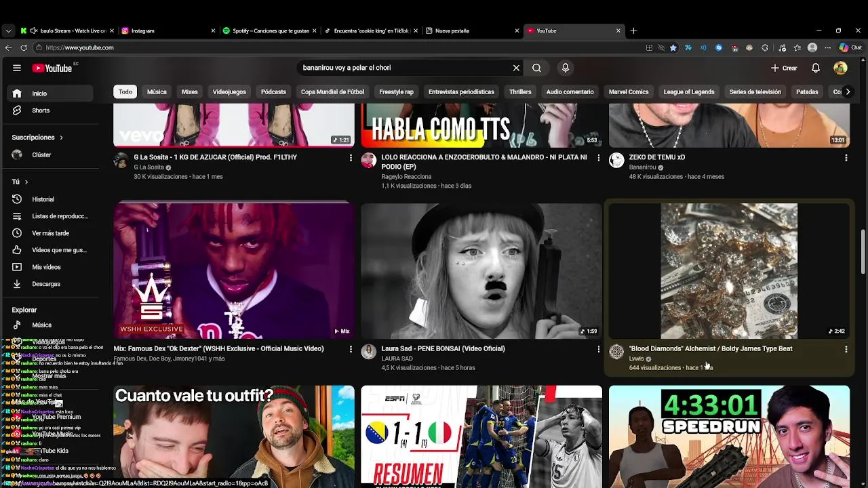Open Bananirou channel avatar
Image resolution: width=868 pixels, height=488 pixels.
pos(616,160)
